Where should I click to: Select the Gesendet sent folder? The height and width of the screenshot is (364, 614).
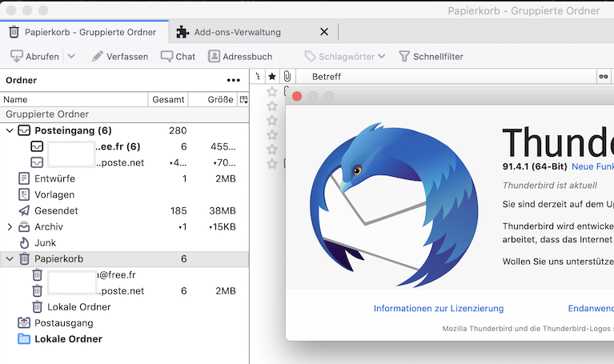(56, 211)
